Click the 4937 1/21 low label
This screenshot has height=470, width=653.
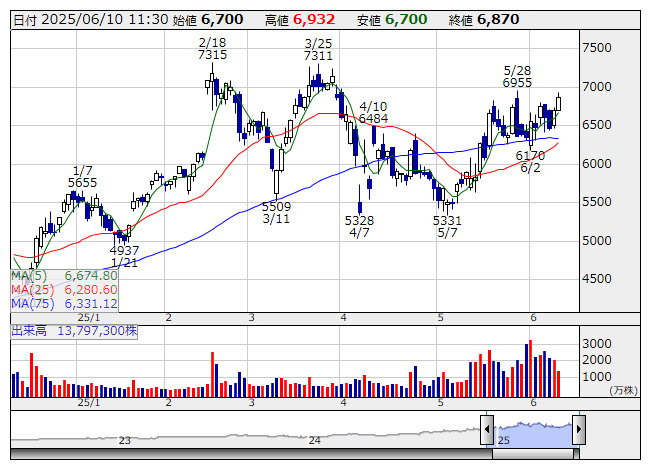pyautogui.click(x=124, y=256)
